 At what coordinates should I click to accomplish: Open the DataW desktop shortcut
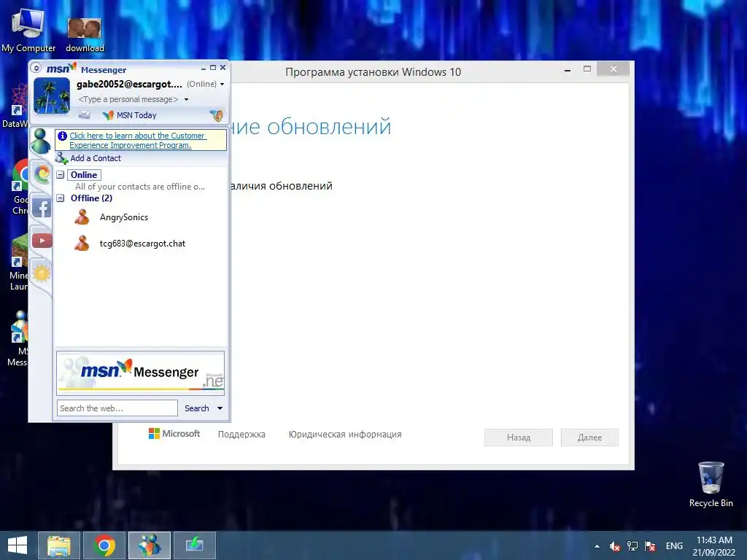(15, 106)
